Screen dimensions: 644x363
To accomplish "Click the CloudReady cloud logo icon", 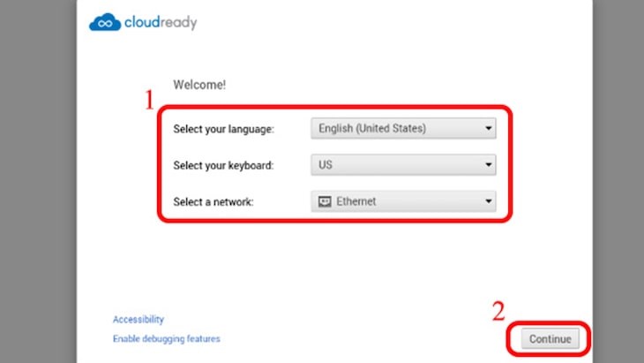I will (x=104, y=22).
